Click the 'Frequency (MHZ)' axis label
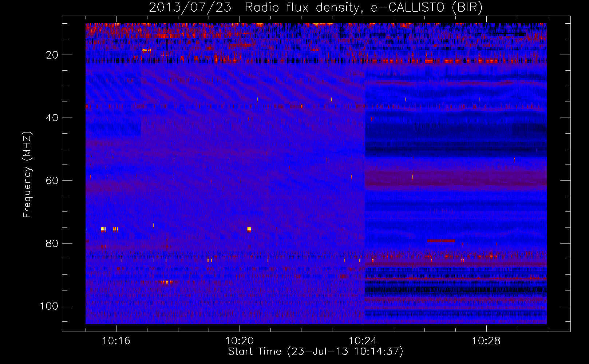Screen dimensions: 589x364 27,175
